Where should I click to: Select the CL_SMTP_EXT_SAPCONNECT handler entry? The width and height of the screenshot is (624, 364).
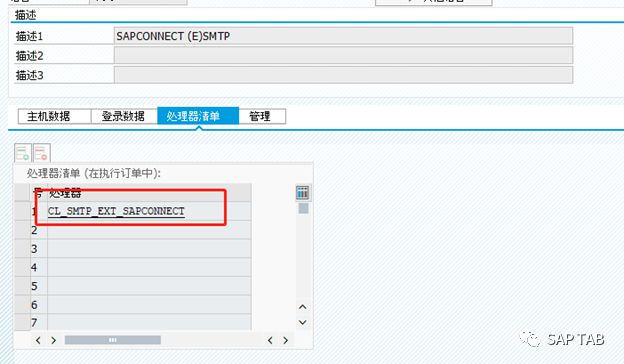point(116,211)
